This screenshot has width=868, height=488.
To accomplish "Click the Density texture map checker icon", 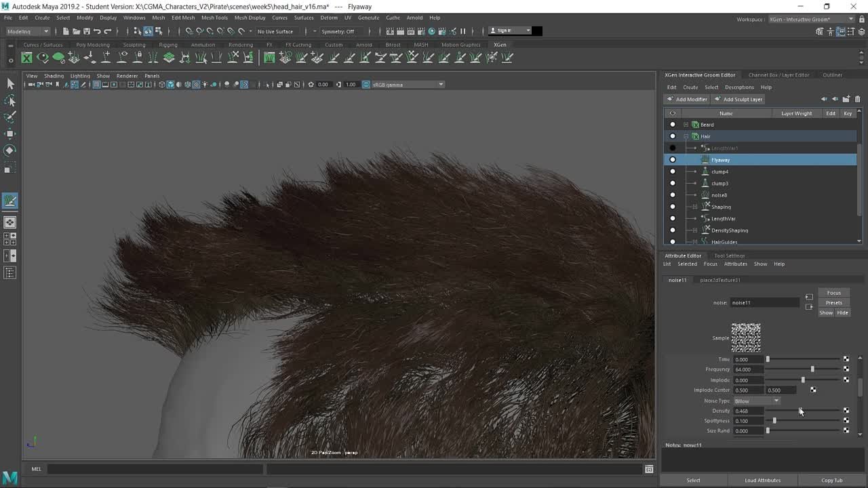I will point(846,411).
